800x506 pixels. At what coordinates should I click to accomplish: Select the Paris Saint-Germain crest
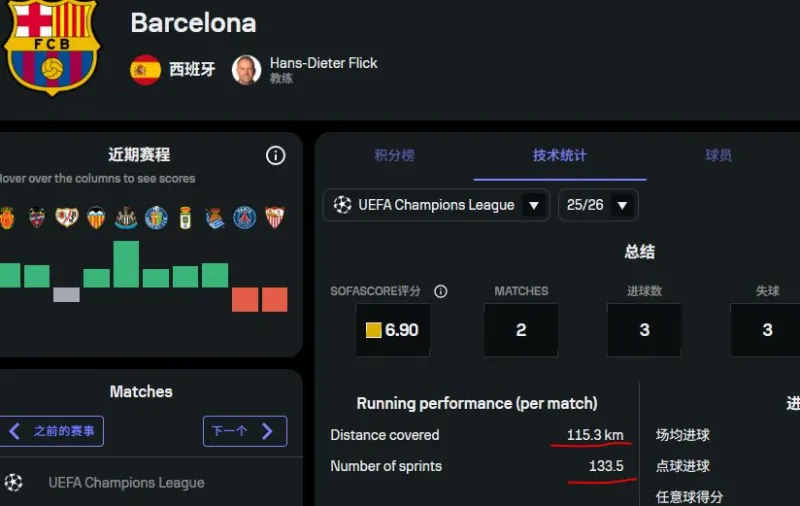click(x=245, y=217)
